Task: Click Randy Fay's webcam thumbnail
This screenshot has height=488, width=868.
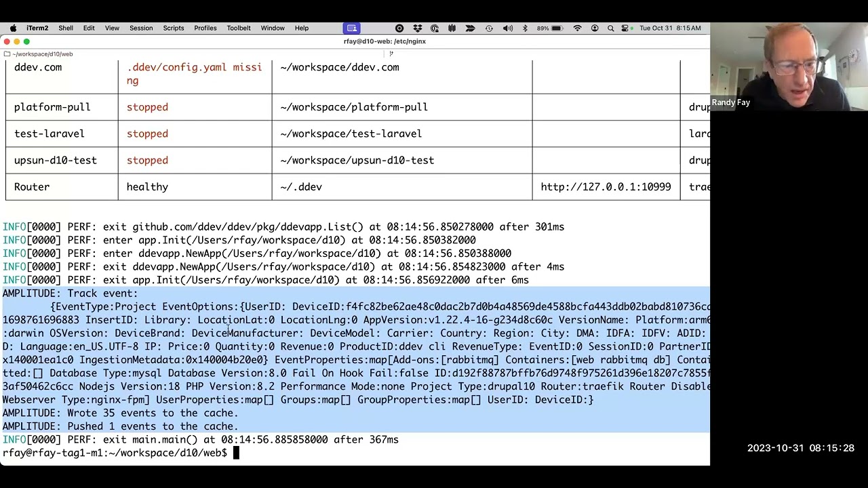Action: coord(789,66)
